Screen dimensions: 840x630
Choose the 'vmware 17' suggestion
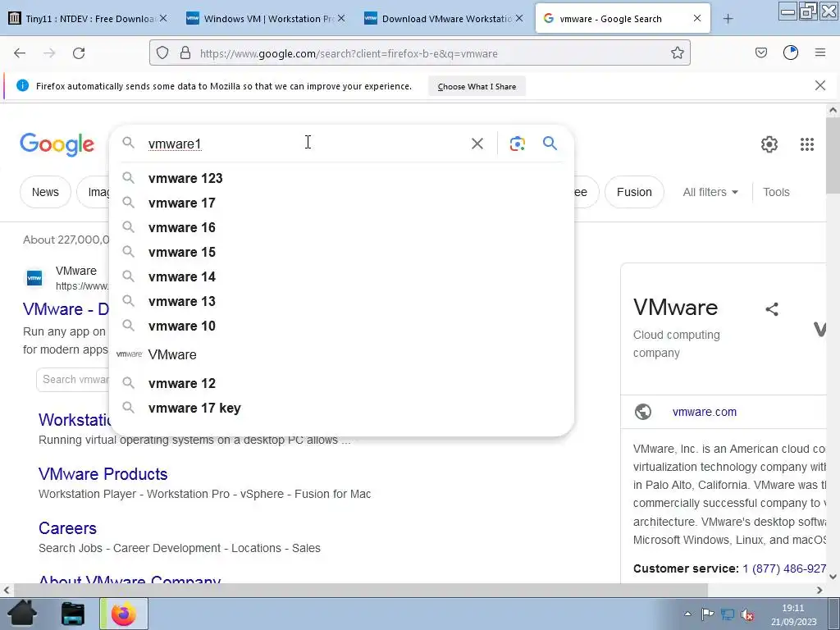coord(341,203)
